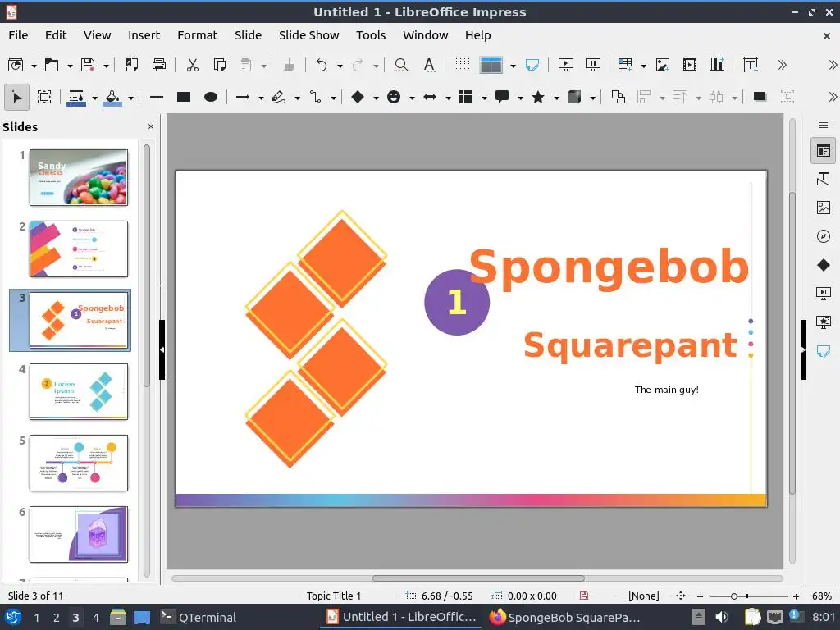Screen dimensions: 840x630
Task: Select the Insert Line tool
Action: coord(157,97)
